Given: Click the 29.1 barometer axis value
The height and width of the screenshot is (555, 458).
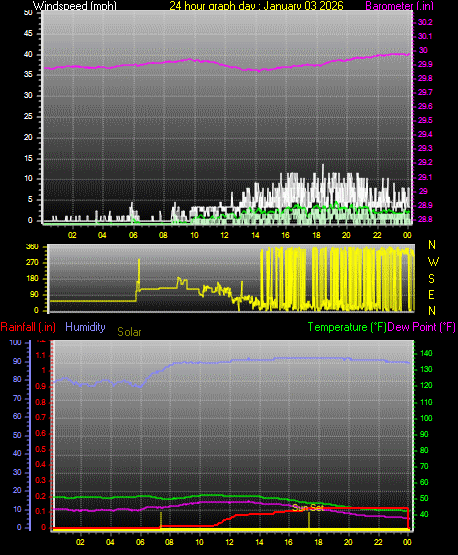Looking at the screenshot, I should pyautogui.click(x=425, y=177).
